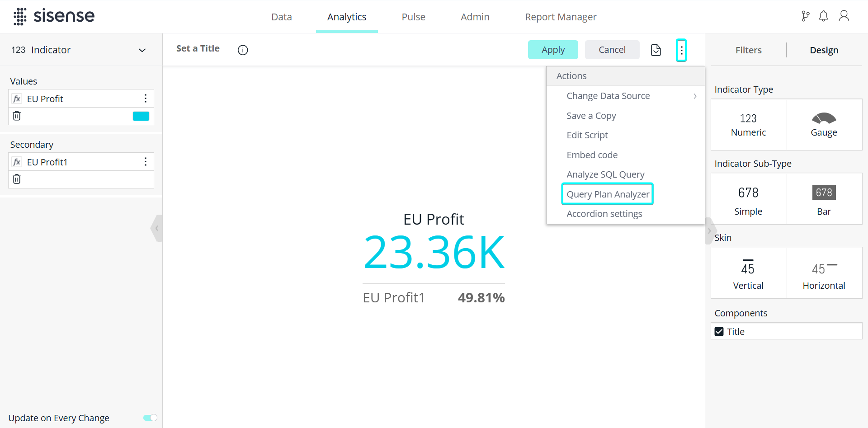Screen dimensions: 868x428
Task: Expand the Indicator widget type dropdown
Action: tap(142, 50)
